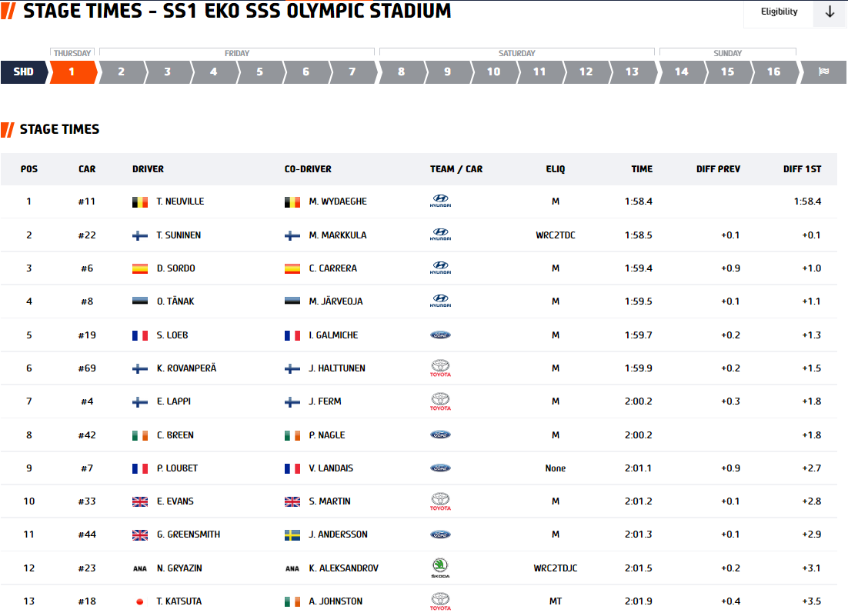This screenshot has width=848, height=616.
Task: Click co-driver name K. ALEKSANDROV
Action: (344, 568)
